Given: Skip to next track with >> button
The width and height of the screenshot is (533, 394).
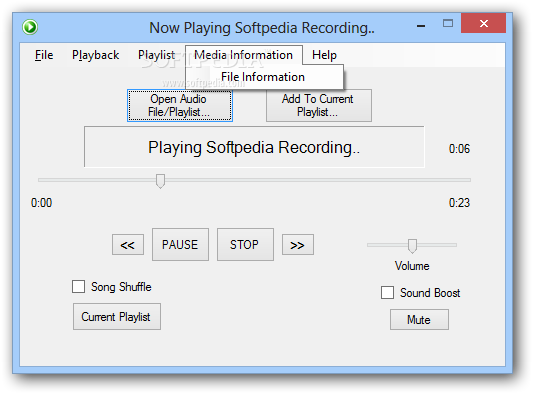Looking at the screenshot, I should (x=298, y=244).
